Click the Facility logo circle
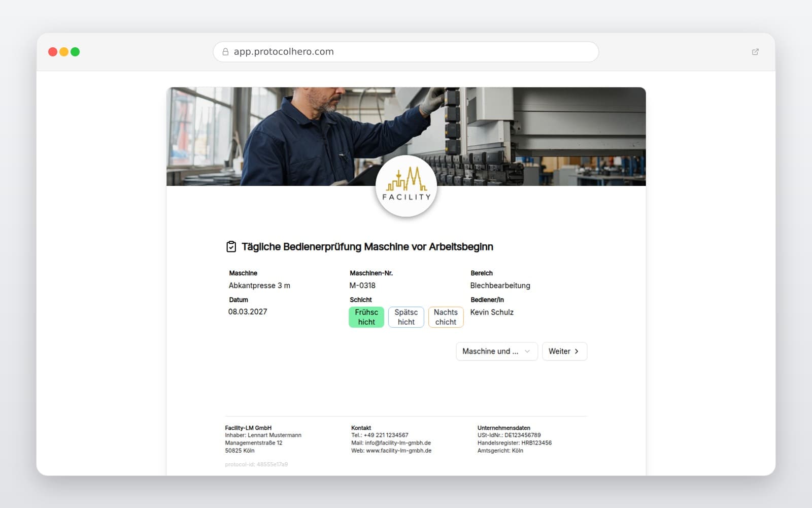The image size is (812, 508). (x=406, y=186)
